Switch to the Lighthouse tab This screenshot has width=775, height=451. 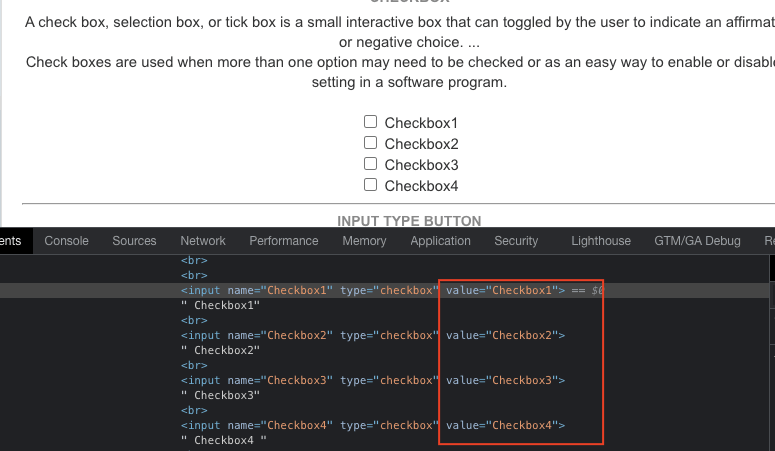pos(601,241)
